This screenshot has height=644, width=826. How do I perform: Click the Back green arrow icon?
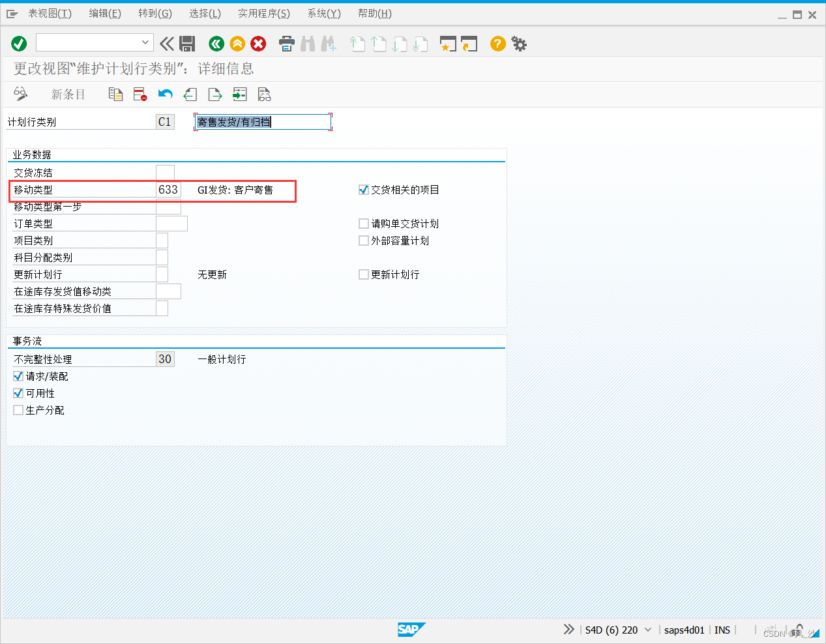[216, 43]
